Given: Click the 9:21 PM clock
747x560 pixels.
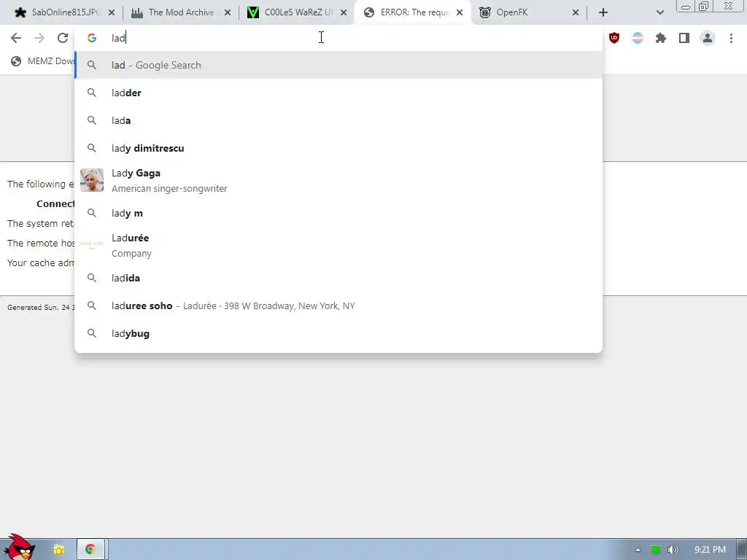Looking at the screenshot, I should [x=710, y=550].
